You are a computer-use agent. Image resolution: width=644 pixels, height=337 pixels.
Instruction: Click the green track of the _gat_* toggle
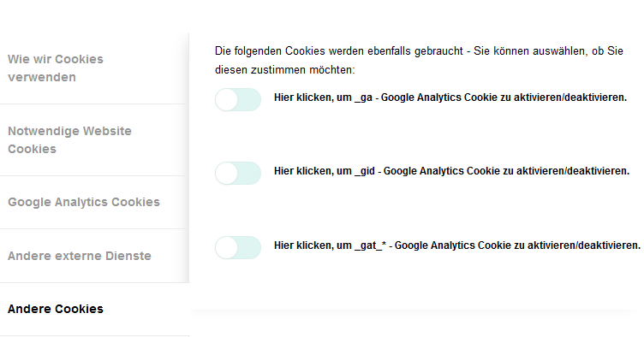[249, 247]
